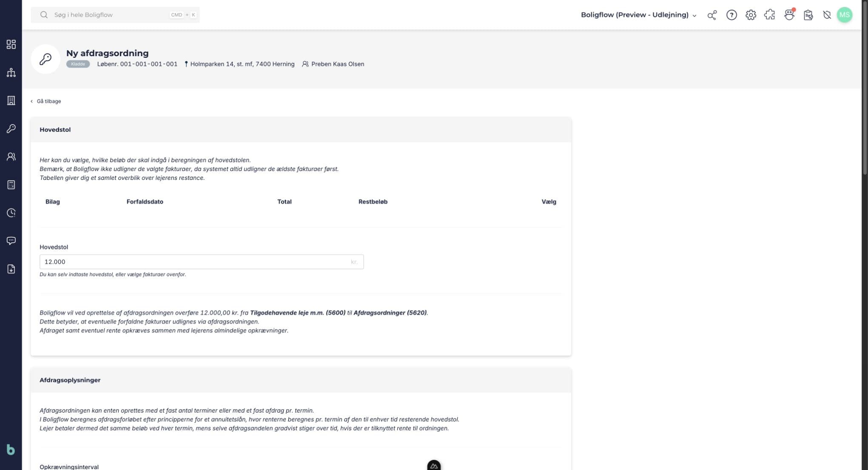The height and width of the screenshot is (470, 868).
Task: Open the buildings icon in sidebar
Action: point(11,100)
